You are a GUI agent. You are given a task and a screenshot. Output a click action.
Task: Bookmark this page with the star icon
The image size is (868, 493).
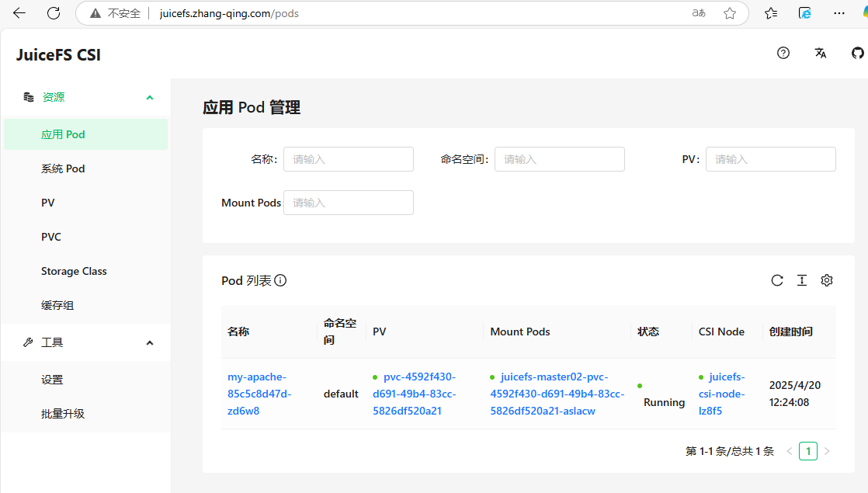coord(730,13)
